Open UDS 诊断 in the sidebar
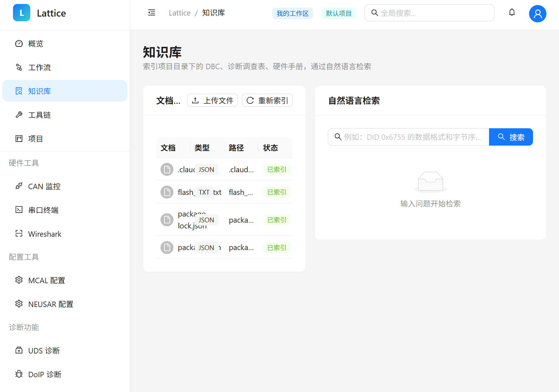This screenshot has height=392, width=559. (x=65, y=351)
